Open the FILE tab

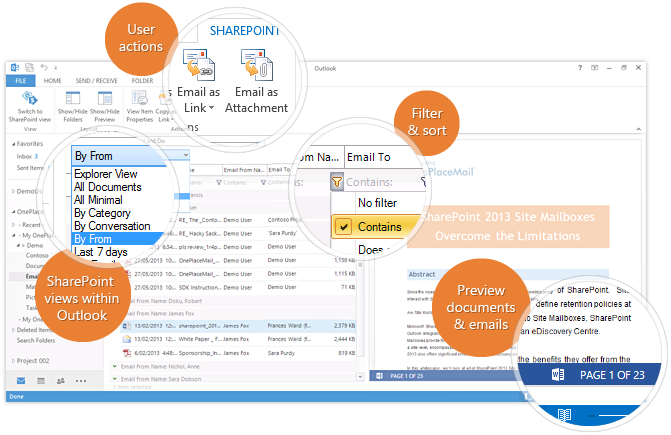tap(21, 80)
